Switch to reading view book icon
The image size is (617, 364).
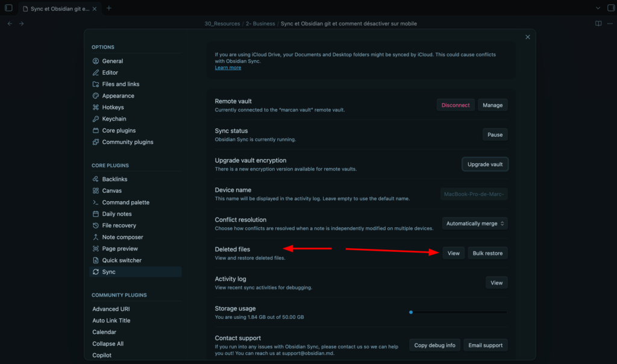click(598, 24)
